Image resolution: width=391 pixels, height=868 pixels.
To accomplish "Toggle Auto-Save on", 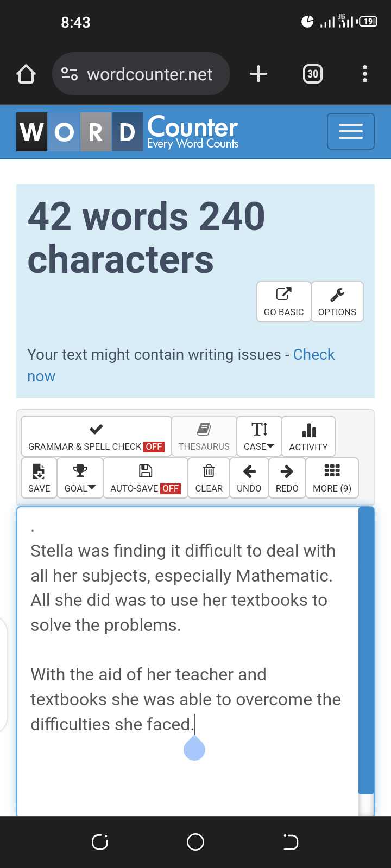I will (x=146, y=478).
